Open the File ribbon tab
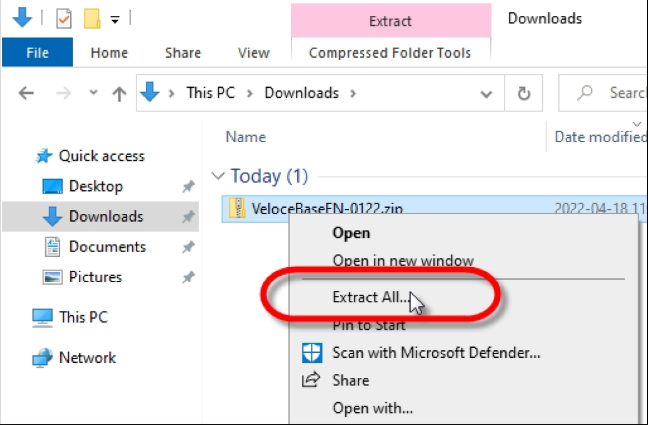This screenshot has height=425, width=648. click(x=38, y=53)
